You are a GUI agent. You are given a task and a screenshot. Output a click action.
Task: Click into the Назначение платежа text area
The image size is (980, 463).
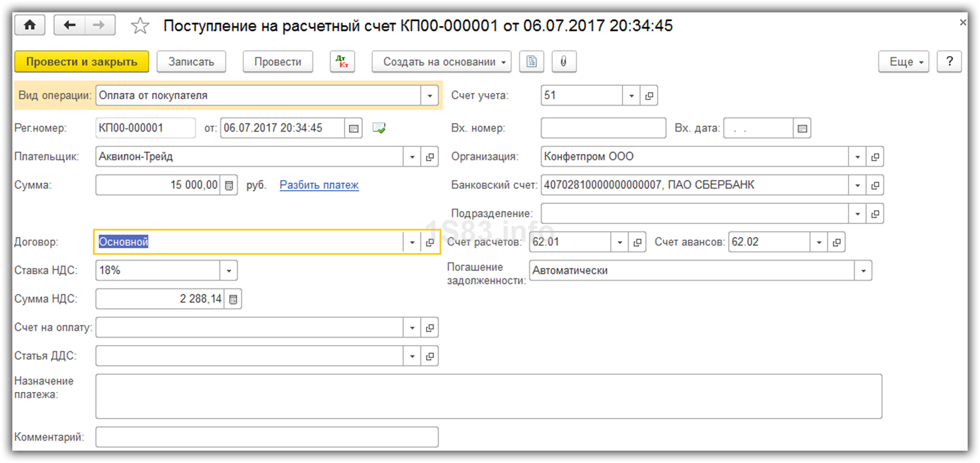[x=488, y=396]
